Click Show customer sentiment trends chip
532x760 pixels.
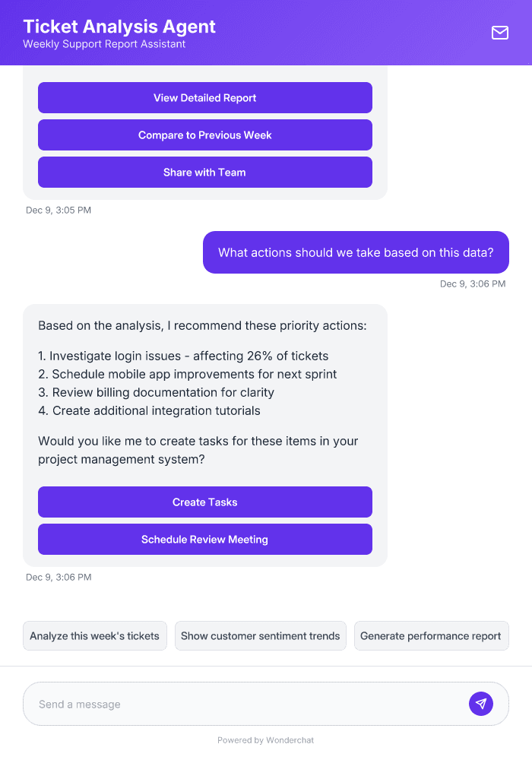coord(260,635)
